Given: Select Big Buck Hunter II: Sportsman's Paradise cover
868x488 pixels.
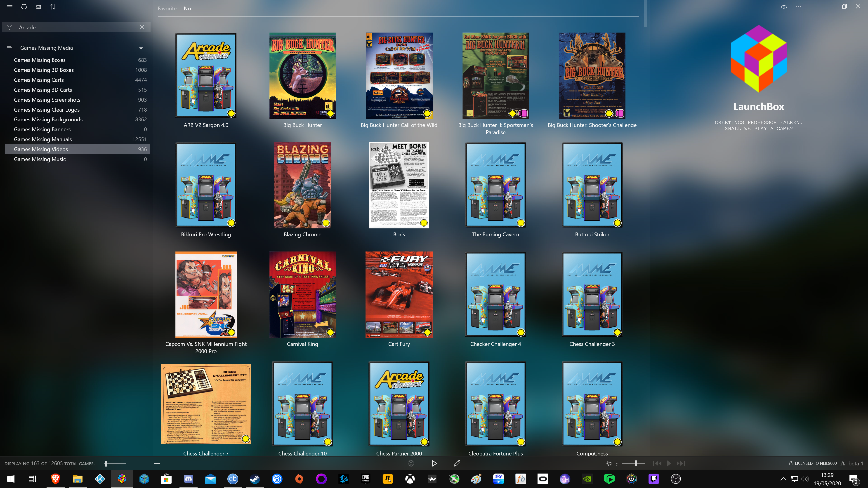Looking at the screenshot, I should [495, 75].
